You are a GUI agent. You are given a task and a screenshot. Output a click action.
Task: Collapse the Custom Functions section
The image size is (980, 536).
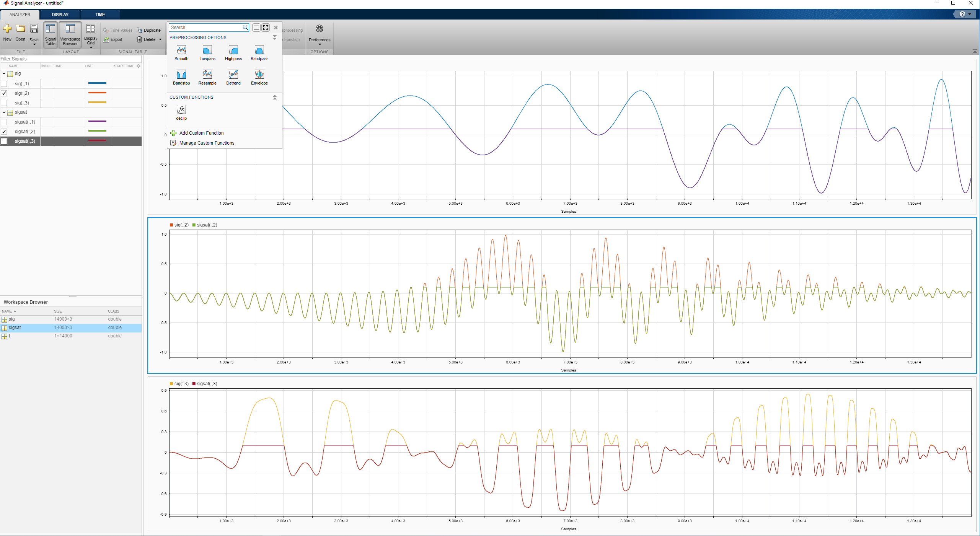tap(274, 97)
